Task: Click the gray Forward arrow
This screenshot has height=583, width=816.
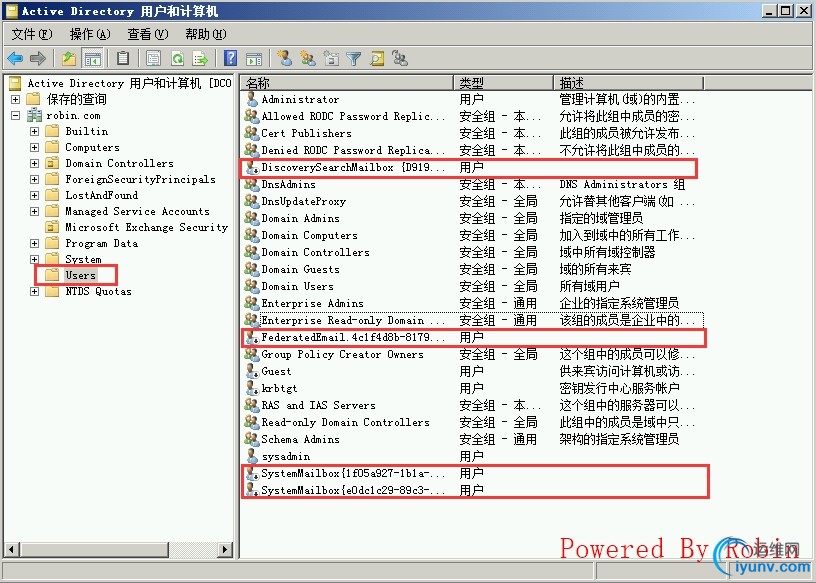Action: 38,58
